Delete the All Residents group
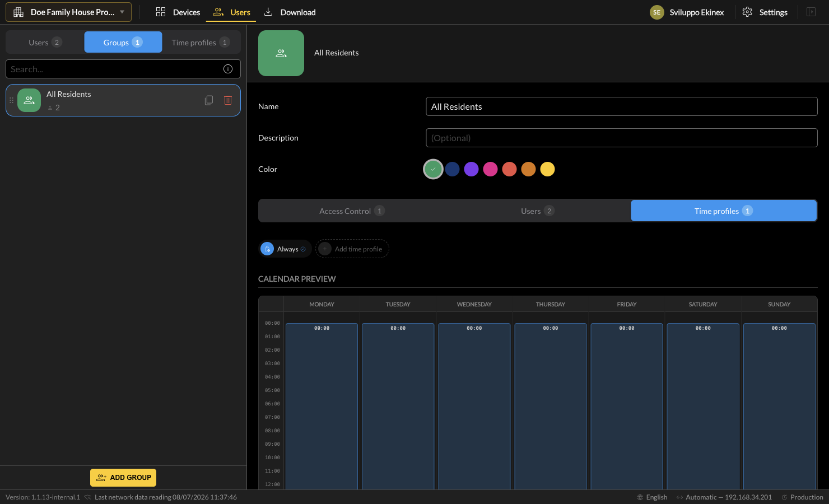Viewport: 829px width, 504px height. 228,100
